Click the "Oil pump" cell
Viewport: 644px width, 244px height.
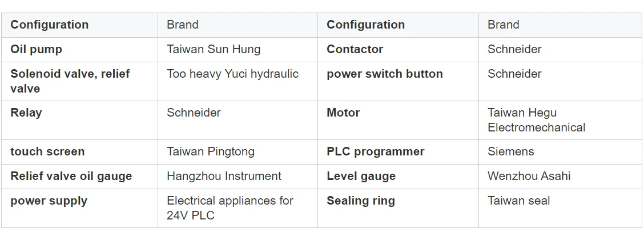click(36, 50)
